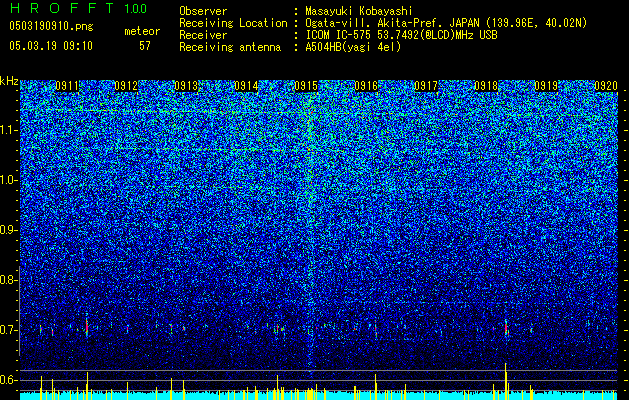
Task: Click the 1.1 kHz axis label
Action: coord(9,130)
